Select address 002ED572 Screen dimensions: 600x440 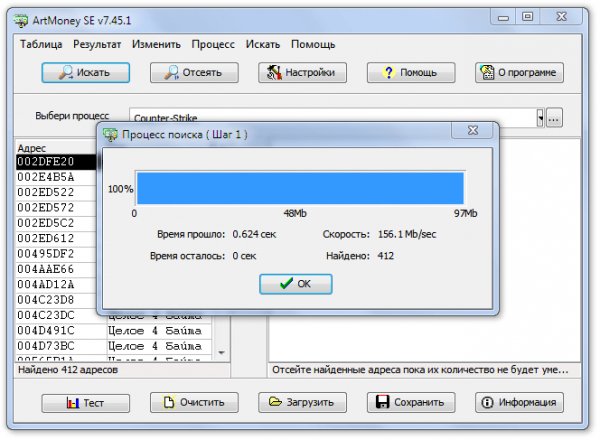point(56,208)
